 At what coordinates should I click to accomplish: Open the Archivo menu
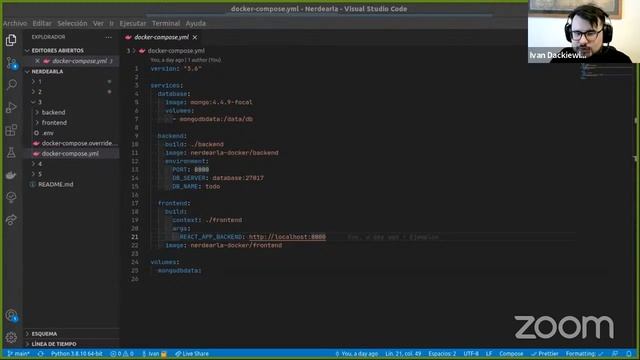(15, 23)
